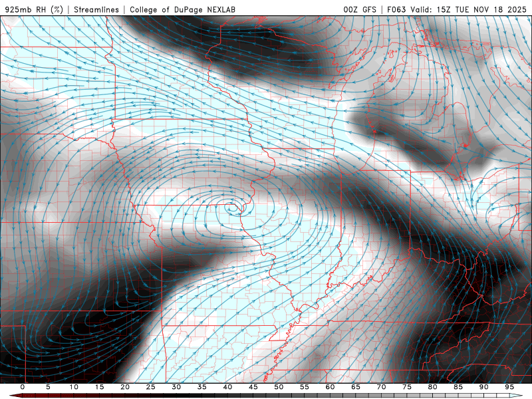Click the color bar label '10'
The width and height of the screenshot is (532, 399).
(74, 387)
